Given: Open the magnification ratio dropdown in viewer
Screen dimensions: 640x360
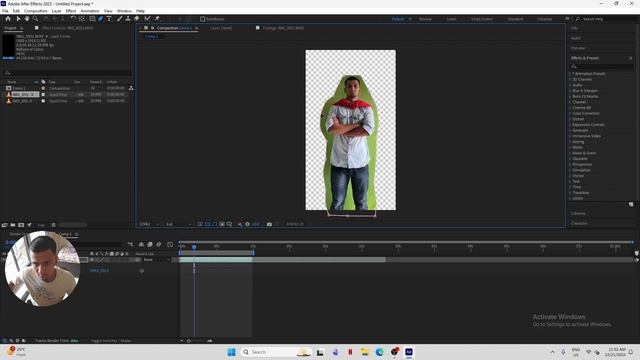Looking at the screenshot, I should pyautogui.click(x=149, y=224).
